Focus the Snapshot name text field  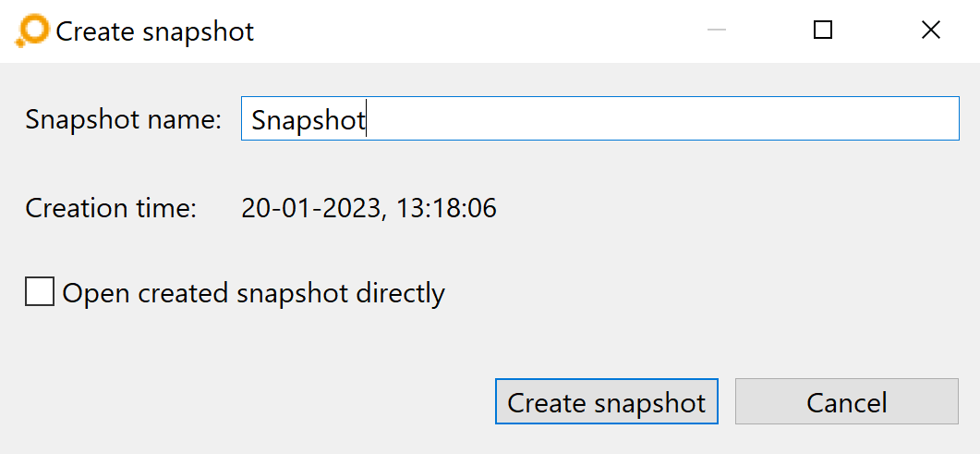[600, 118]
